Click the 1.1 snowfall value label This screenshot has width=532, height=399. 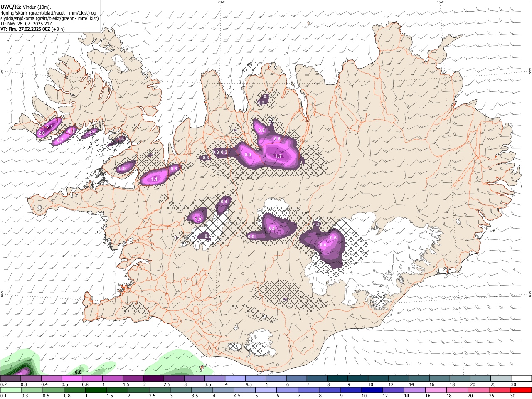coord(154,179)
